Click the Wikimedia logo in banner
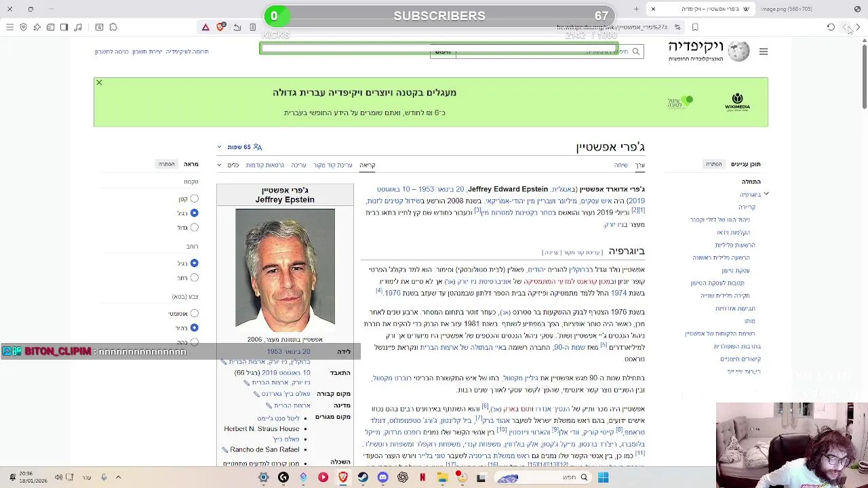Viewport: 868px width, 488px height. pos(737,102)
